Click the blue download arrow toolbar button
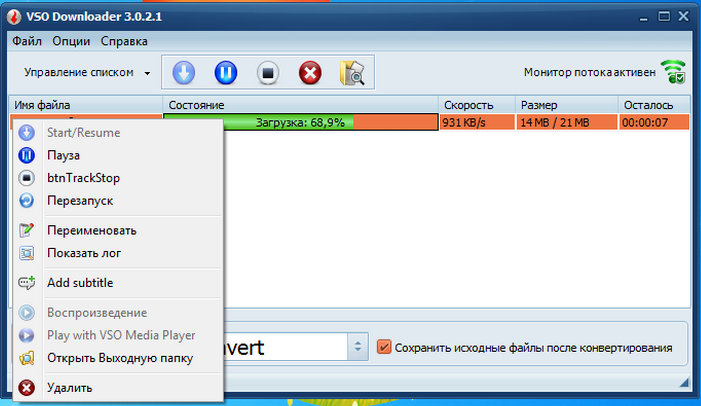 click(x=184, y=73)
